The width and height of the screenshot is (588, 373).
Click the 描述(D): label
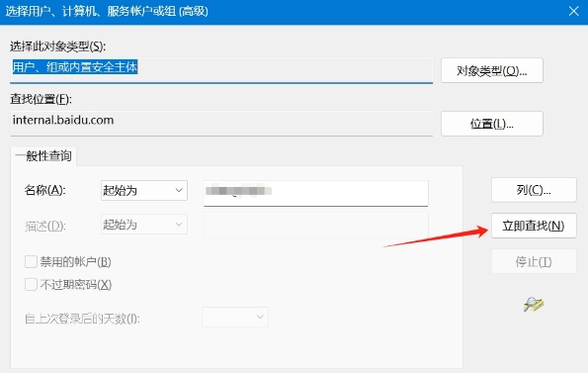45,226
